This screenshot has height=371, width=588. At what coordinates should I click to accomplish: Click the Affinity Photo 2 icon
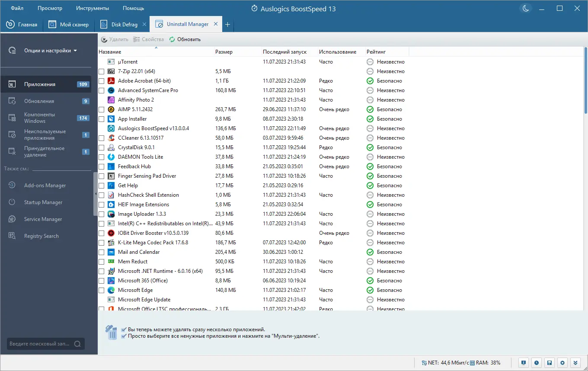[x=110, y=100]
